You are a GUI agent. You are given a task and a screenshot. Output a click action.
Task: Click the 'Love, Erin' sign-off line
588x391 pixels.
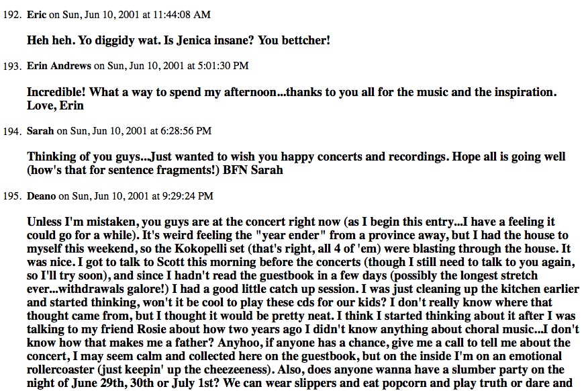55,105
